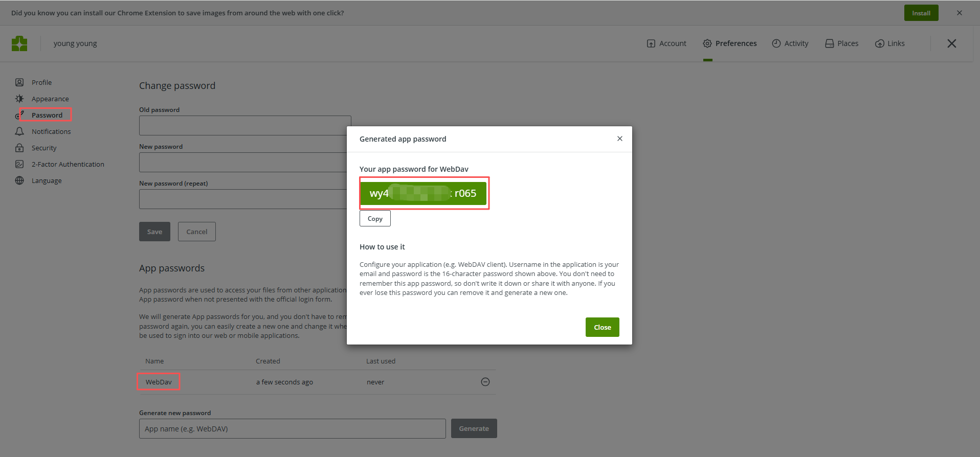
Task: Select the 2-Factor Authentication icon
Action: [19, 164]
